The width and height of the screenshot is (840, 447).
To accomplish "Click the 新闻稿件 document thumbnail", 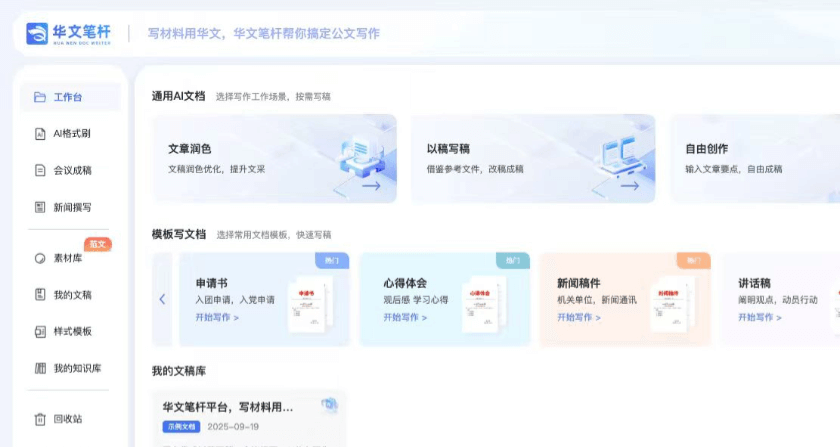I will tap(672, 304).
